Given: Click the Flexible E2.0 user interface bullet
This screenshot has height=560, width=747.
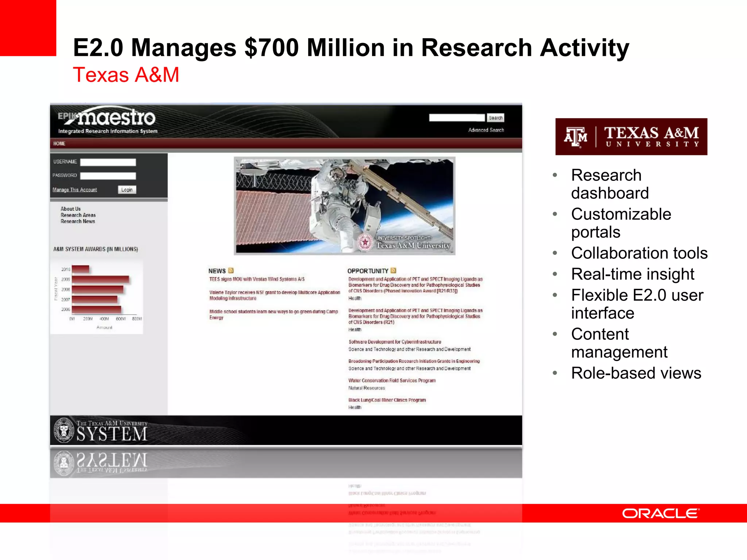Looking at the screenshot, I should 637,304.
